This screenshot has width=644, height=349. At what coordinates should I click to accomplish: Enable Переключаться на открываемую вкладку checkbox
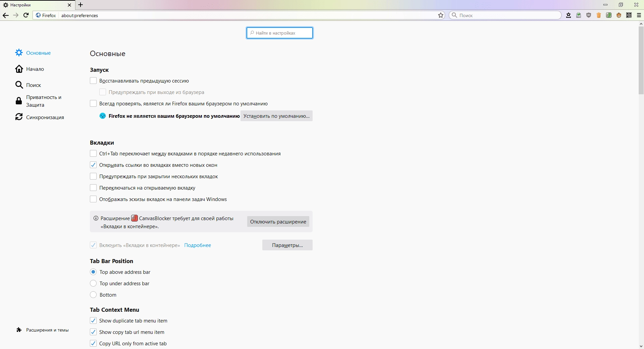click(93, 188)
